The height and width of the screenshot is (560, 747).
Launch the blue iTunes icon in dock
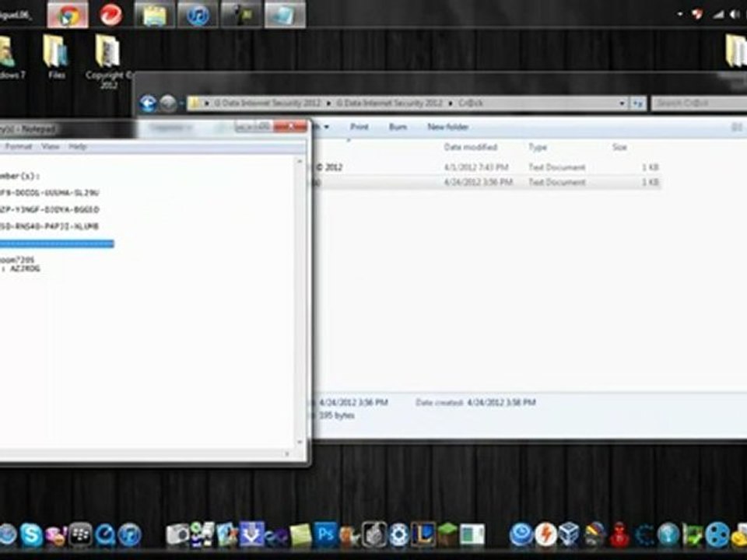(130, 534)
